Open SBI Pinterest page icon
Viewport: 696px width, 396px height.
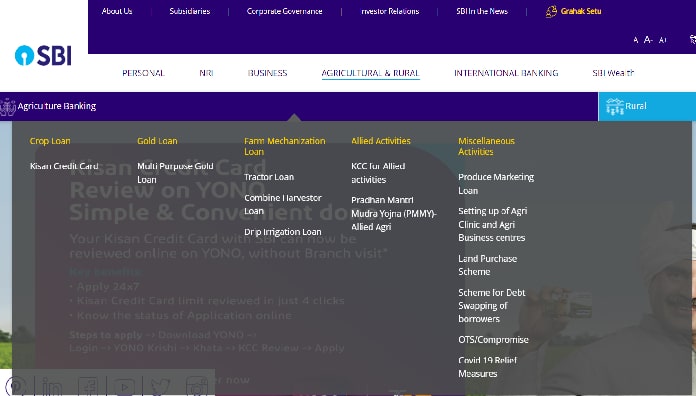(16, 386)
